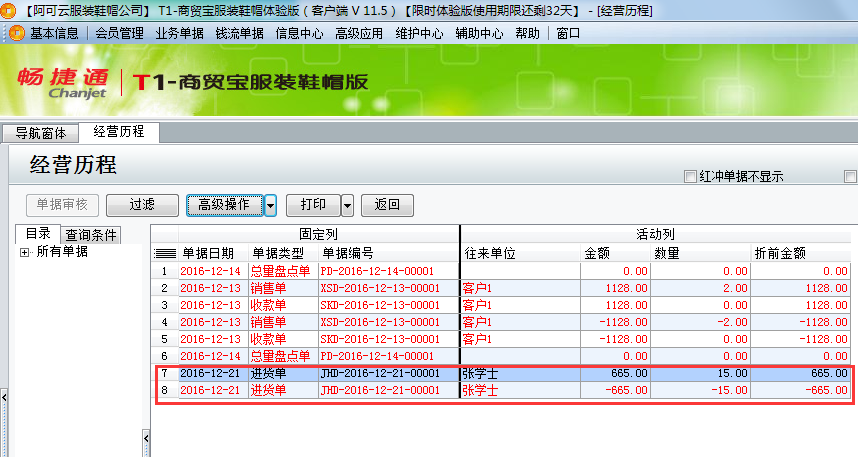Image resolution: width=858 pixels, height=457 pixels.
Task: Click document number XSD-2016-12-13-00001 in row 2
Action: 389,288
